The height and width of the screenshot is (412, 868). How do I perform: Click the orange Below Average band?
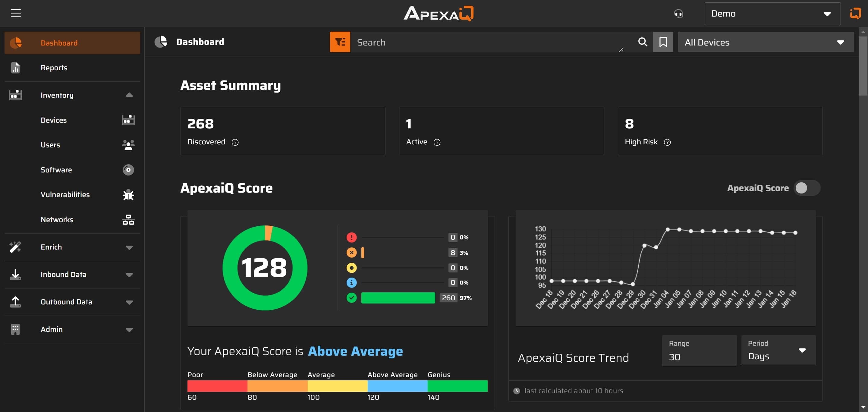277,386
